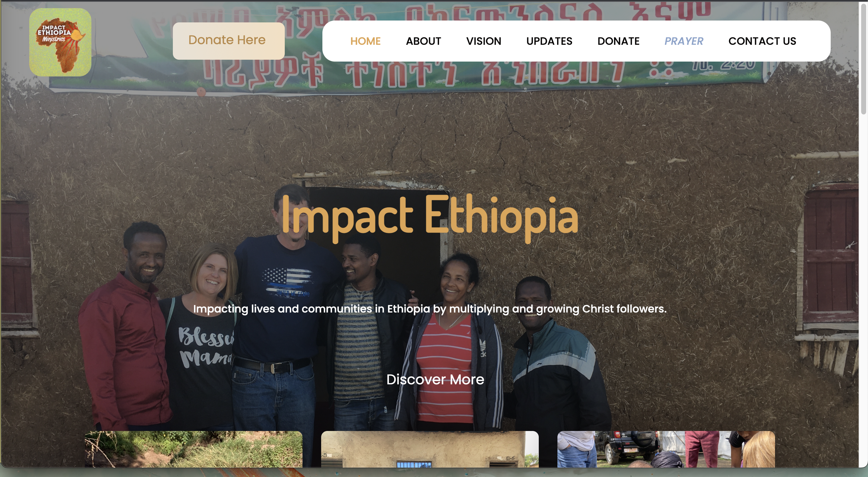Navigate to CONTACT US
The image size is (868, 477).
pos(762,41)
